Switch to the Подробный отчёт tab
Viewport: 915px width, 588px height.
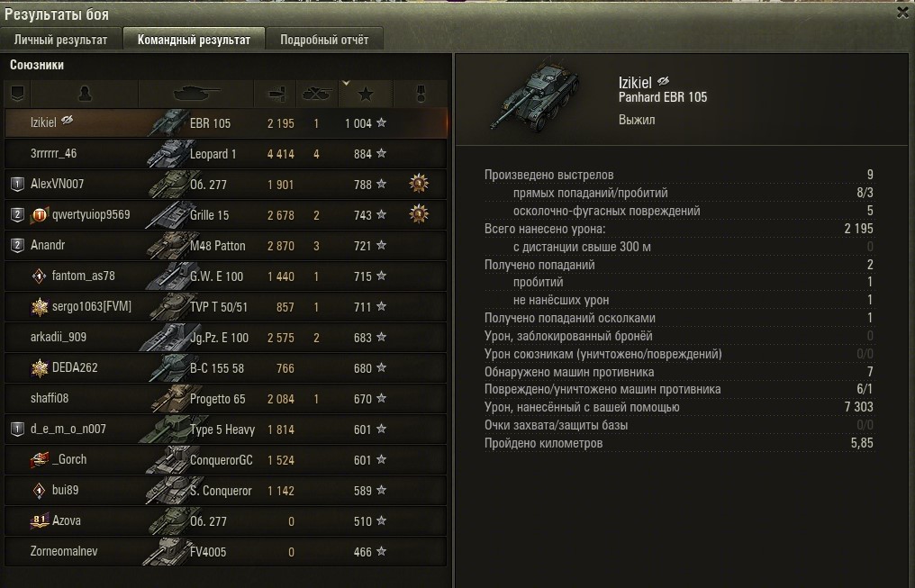(x=324, y=40)
